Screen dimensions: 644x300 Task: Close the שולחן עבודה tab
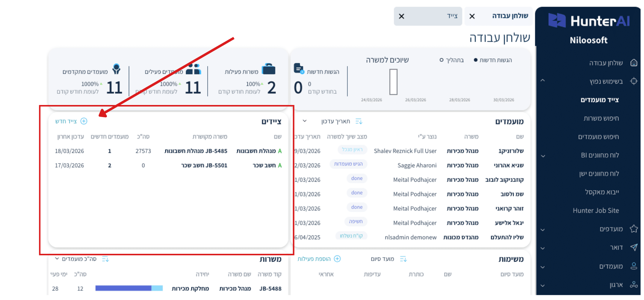[472, 16]
